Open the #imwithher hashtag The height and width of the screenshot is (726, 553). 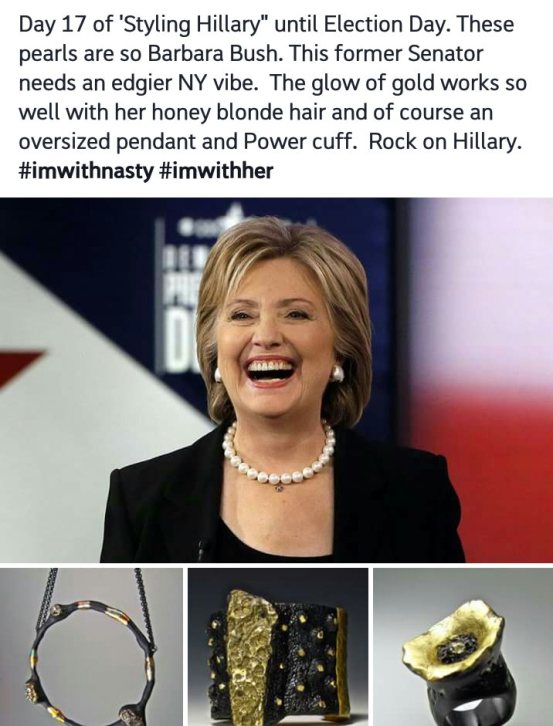[216, 171]
